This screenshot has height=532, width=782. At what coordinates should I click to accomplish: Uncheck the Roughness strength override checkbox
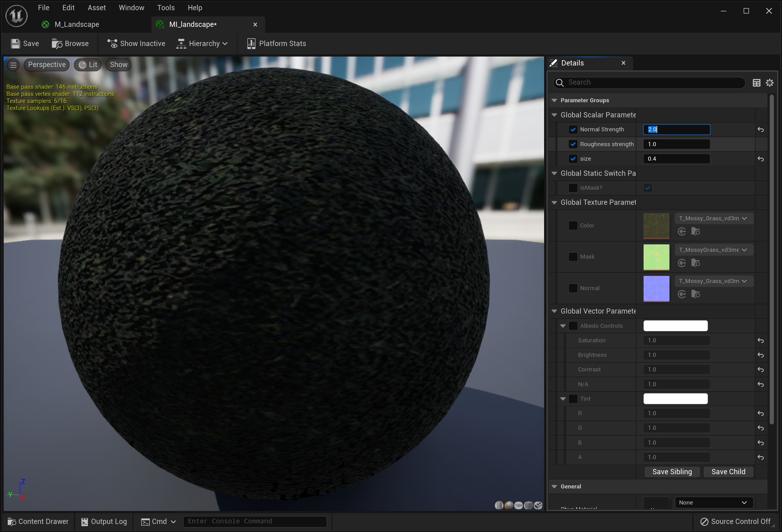click(573, 144)
